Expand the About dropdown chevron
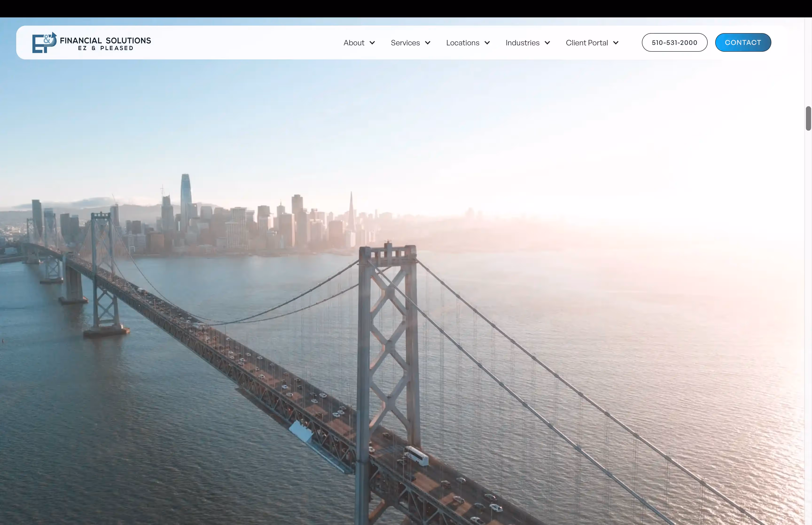This screenshot has height=525, width=812. (372, 43)
